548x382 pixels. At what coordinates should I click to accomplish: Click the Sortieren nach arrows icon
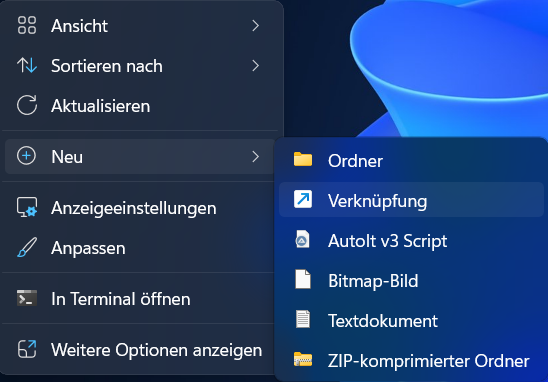click(27, 65)
